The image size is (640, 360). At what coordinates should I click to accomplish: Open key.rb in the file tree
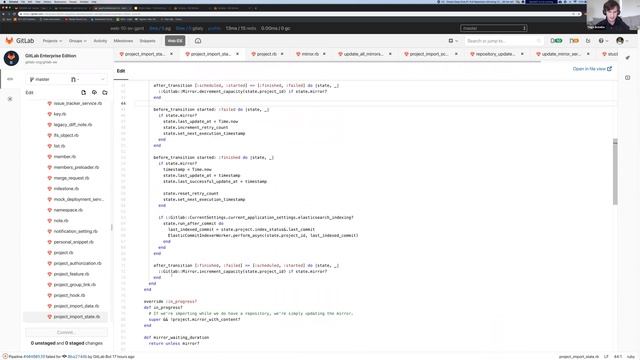click(60, 114)
